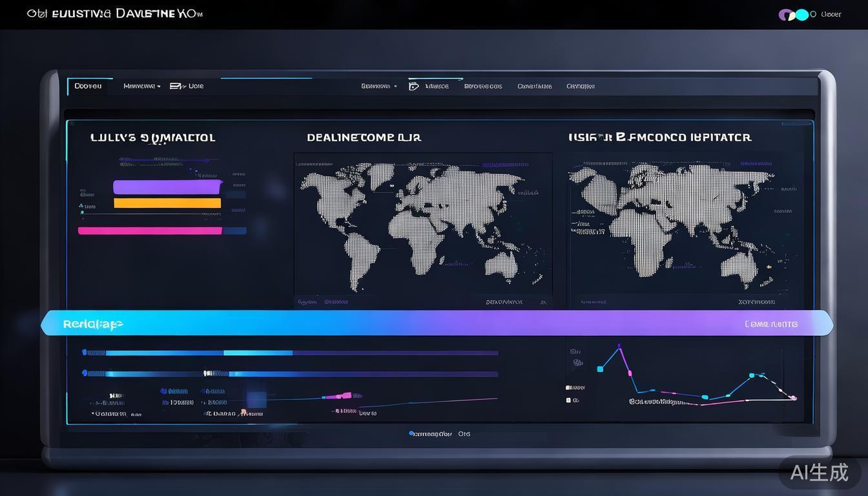Click the overlapping purple and cyan circles logo
The width and height of the screenshot is (868, 496).
(794, 14)
